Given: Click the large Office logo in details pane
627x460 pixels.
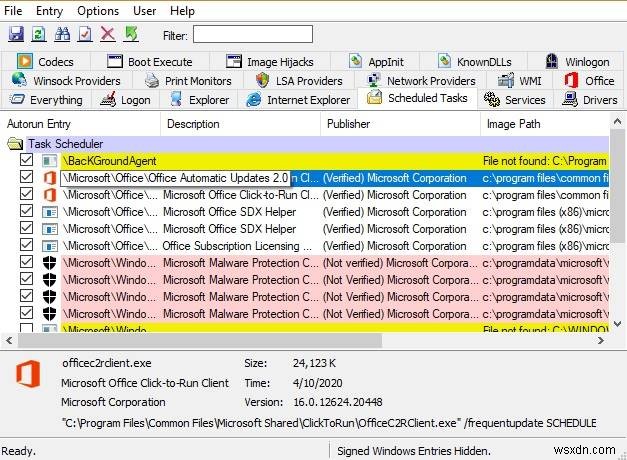Looking at the screenshot, I should click(x=28, y=374).
